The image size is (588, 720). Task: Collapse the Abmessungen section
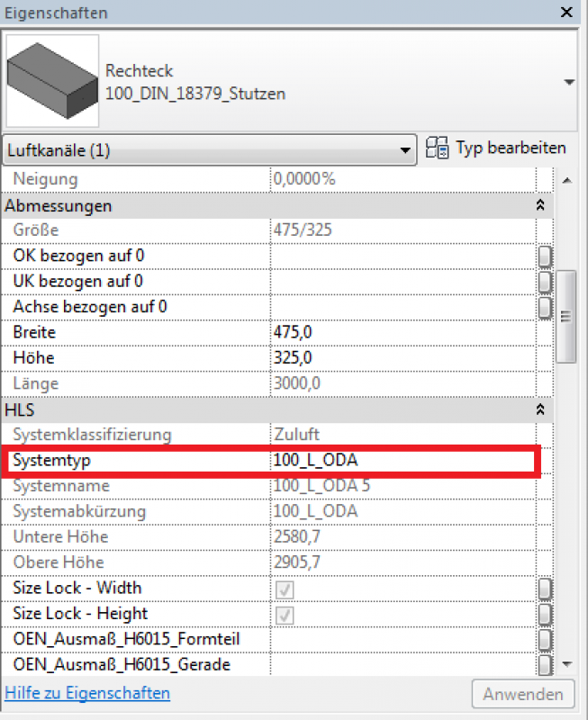(x=540, y=205)
